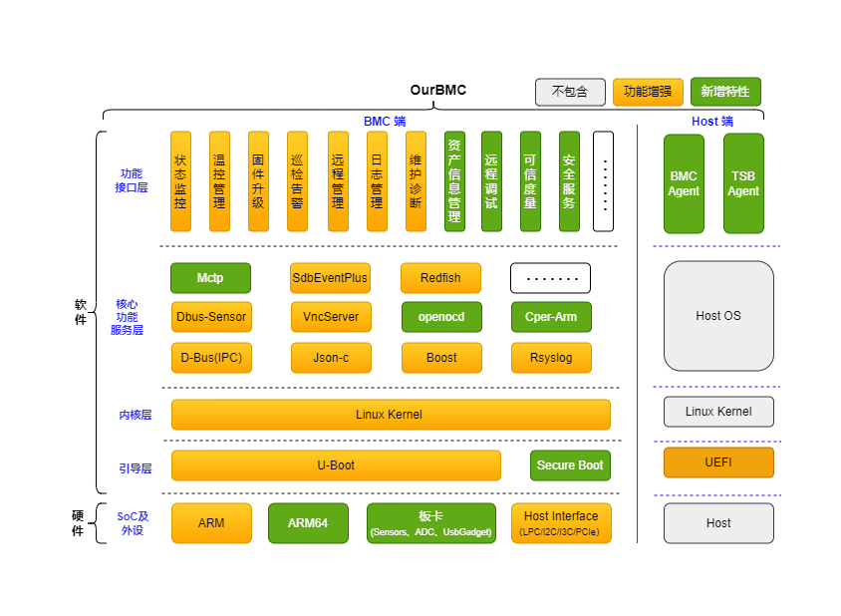
Task: Select the 状态监控 vertical block
Action: coord(180,181)
